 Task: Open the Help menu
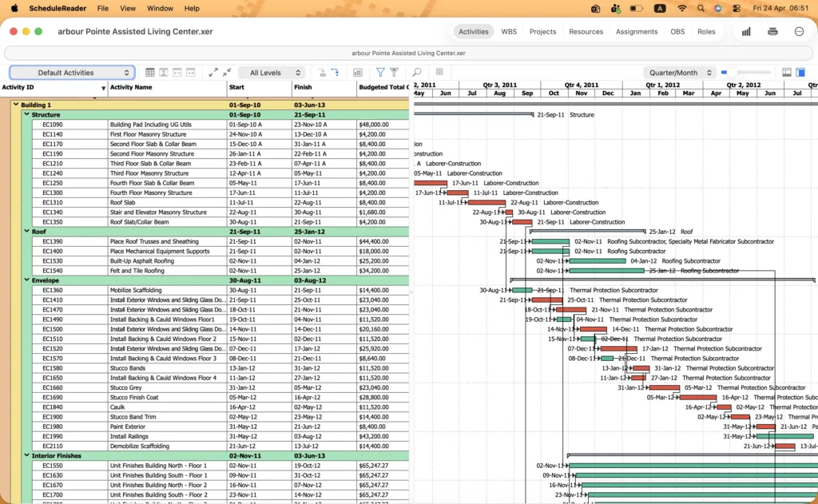coord(192,8)
